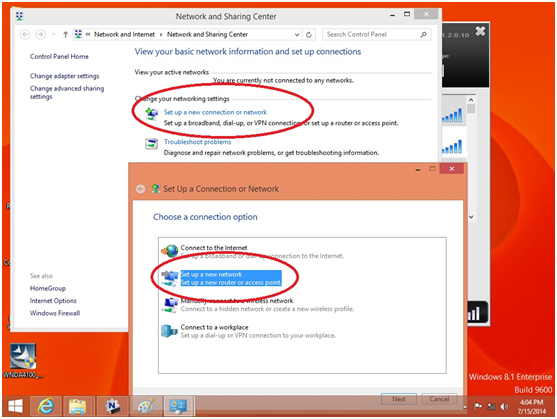Screen dimensions: 557x419
Task: Open HomeGroup under See also
Action: [x=48, y=288]
